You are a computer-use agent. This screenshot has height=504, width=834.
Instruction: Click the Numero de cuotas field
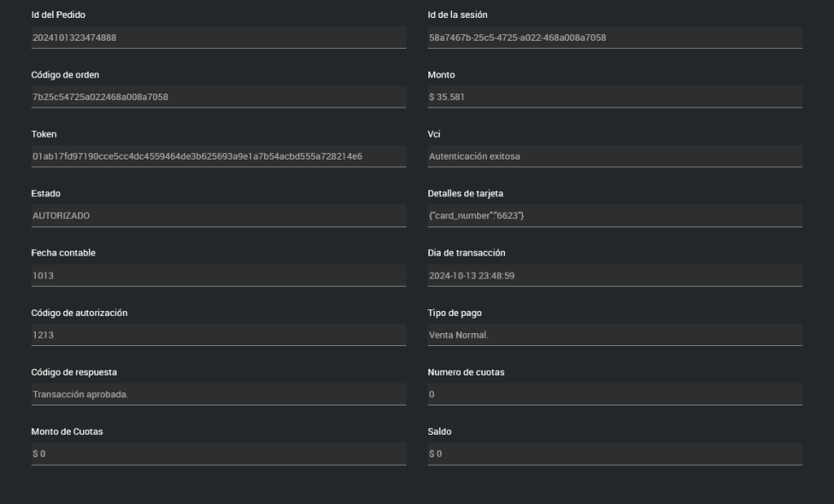tap(615, 394)
